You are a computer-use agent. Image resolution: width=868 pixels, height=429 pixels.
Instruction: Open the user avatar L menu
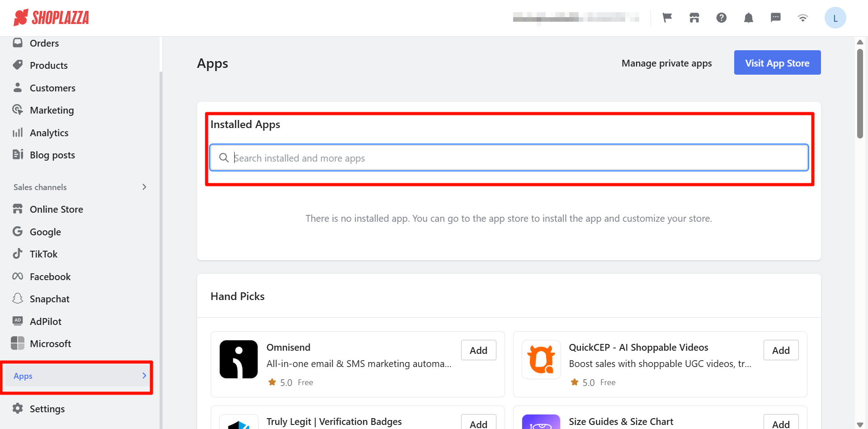pos(835,18)
